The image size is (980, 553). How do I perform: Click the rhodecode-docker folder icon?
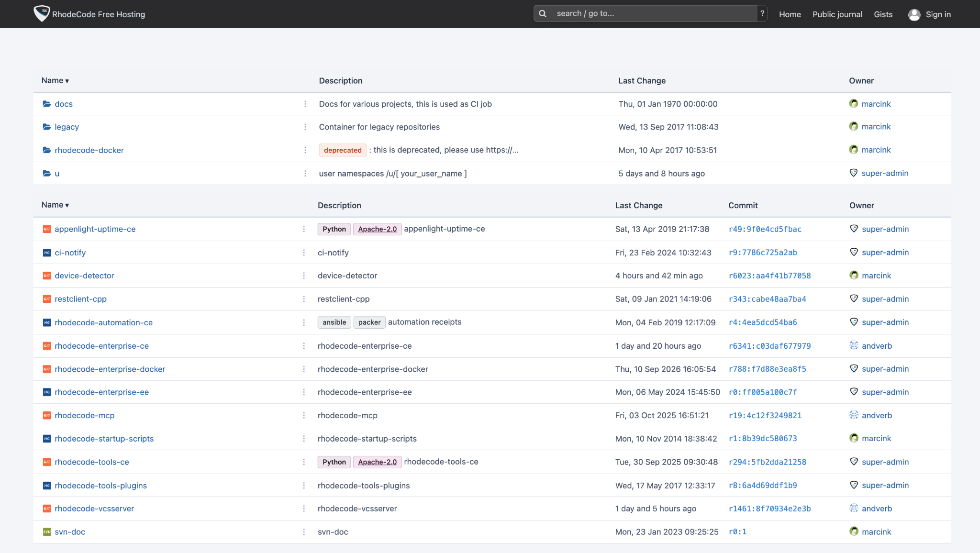click(47, 150)
